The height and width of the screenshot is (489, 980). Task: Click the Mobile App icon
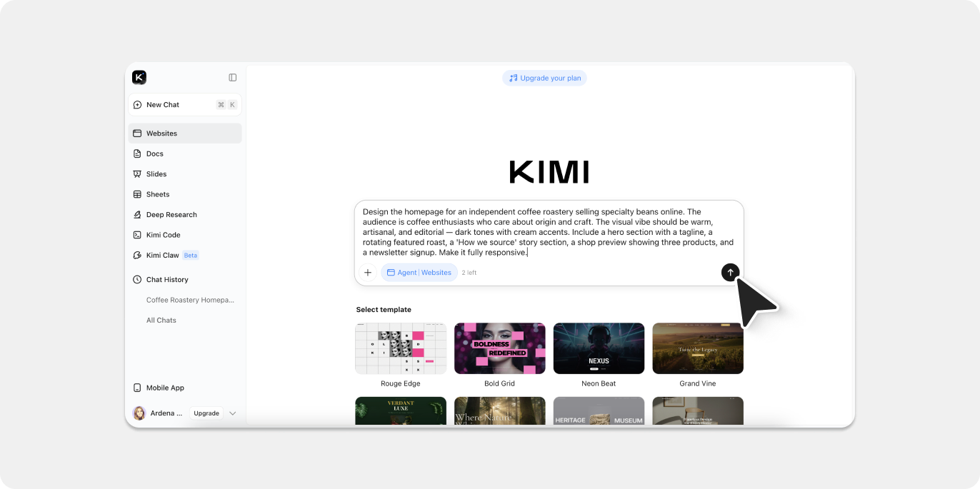[x=137, y=387]
